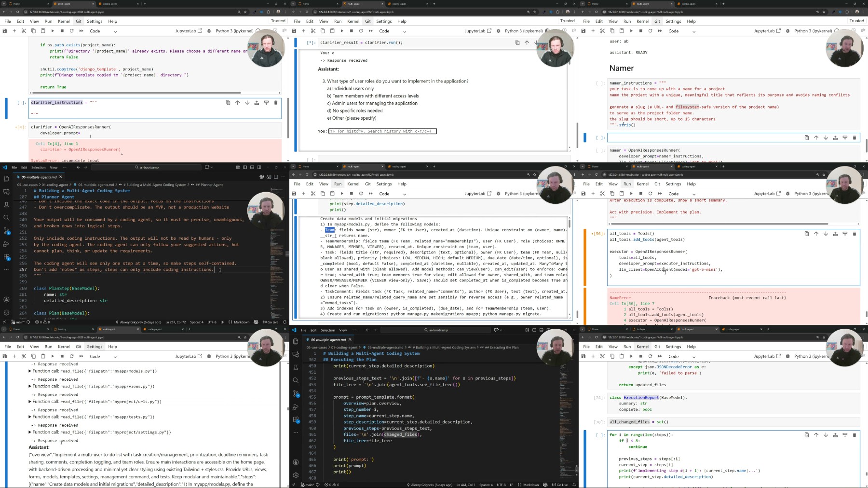Delete the for-loop cell in ExecutionReport notebook
Viewport: 868px width, 488px height.
tap(854, 435)
